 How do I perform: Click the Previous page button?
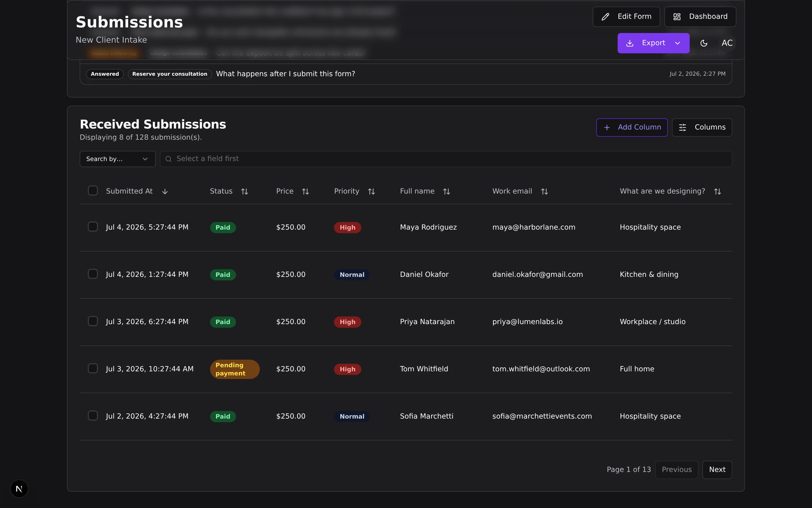pyautogui.click(x=676, y=470)
